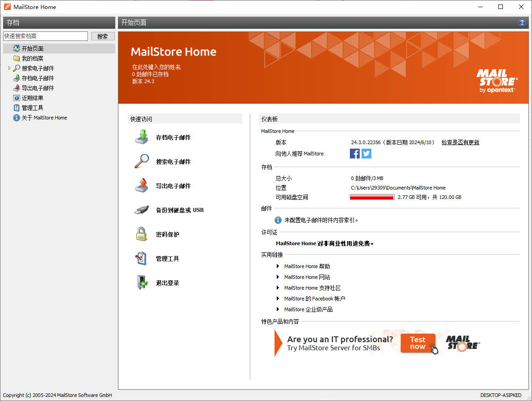Click the large export email upload icon
The image size is (532, 401).
point(141,185)
